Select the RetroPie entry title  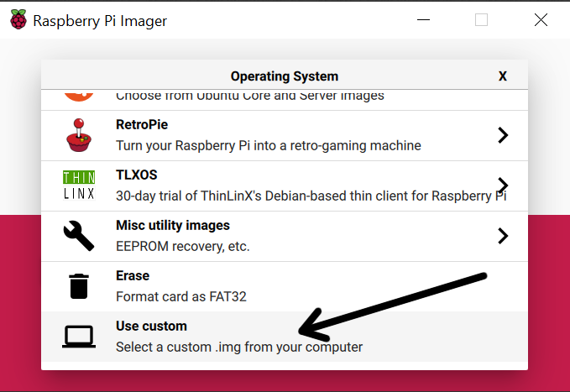(x=142, y=125)
